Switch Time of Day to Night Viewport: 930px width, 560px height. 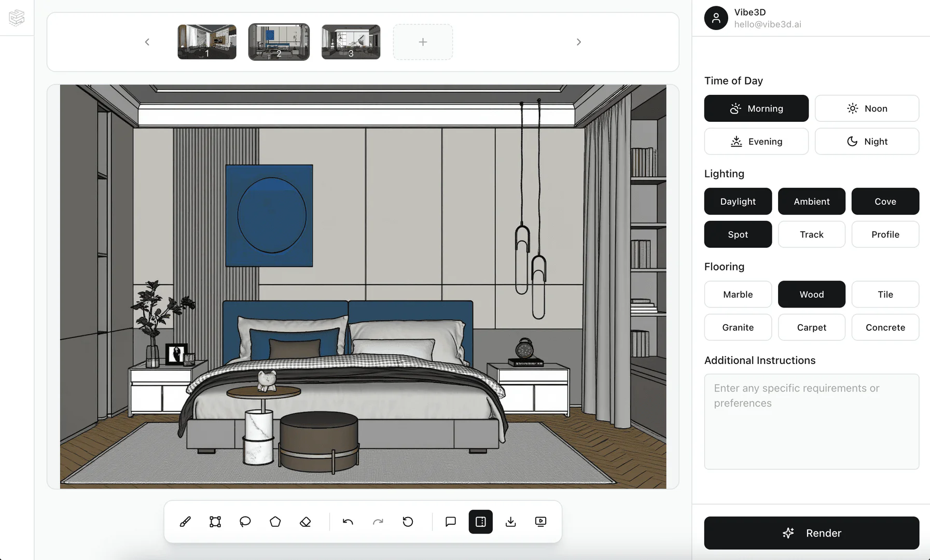[x=867, y=141]
